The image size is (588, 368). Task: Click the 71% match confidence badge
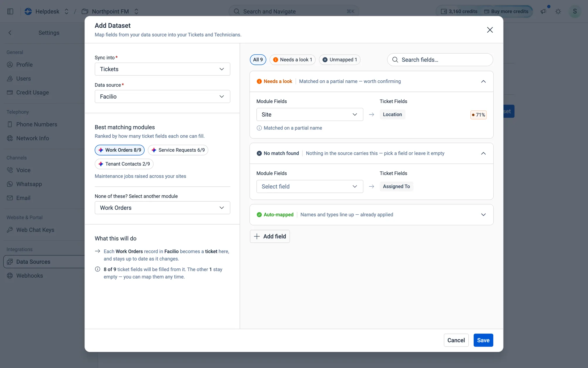[x=478, y=115]
